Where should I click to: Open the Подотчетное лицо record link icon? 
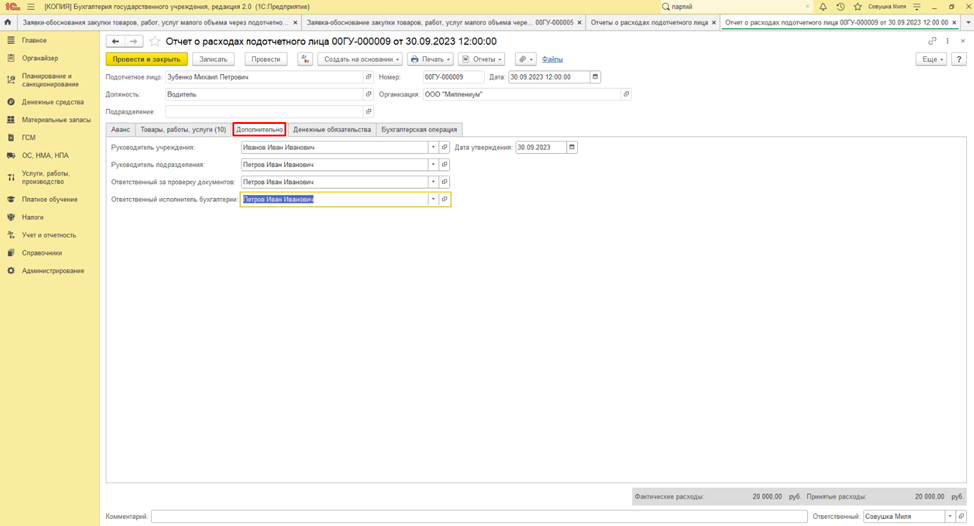tap(368, 77)
